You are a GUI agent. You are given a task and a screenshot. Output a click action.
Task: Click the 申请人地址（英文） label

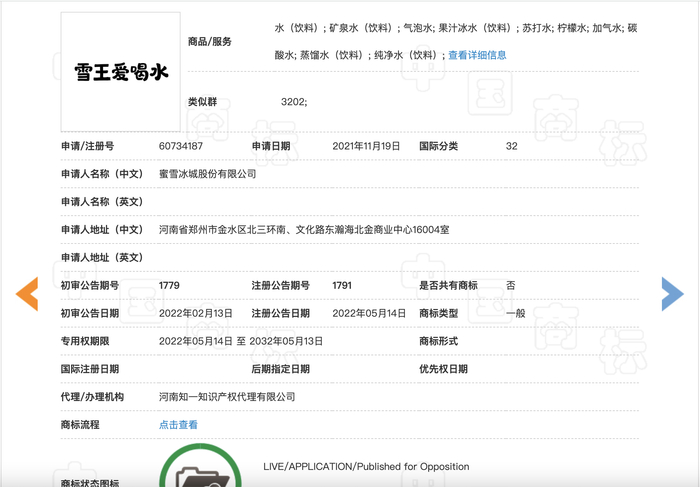tap(102, 258)
